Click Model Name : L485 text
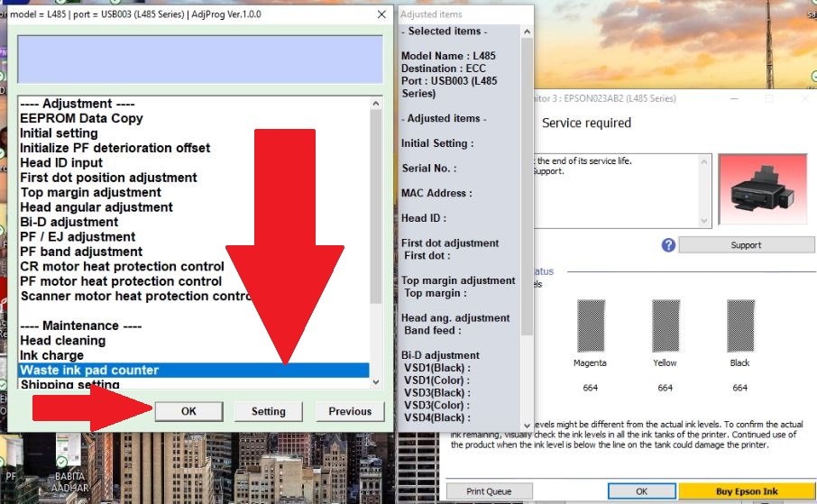 point(448,56)
